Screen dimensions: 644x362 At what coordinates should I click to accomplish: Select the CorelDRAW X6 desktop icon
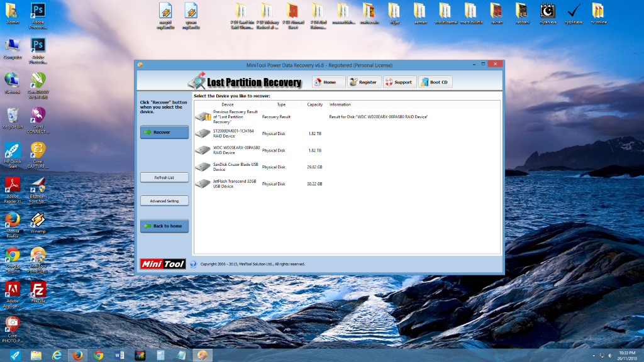tap(38, 85)
